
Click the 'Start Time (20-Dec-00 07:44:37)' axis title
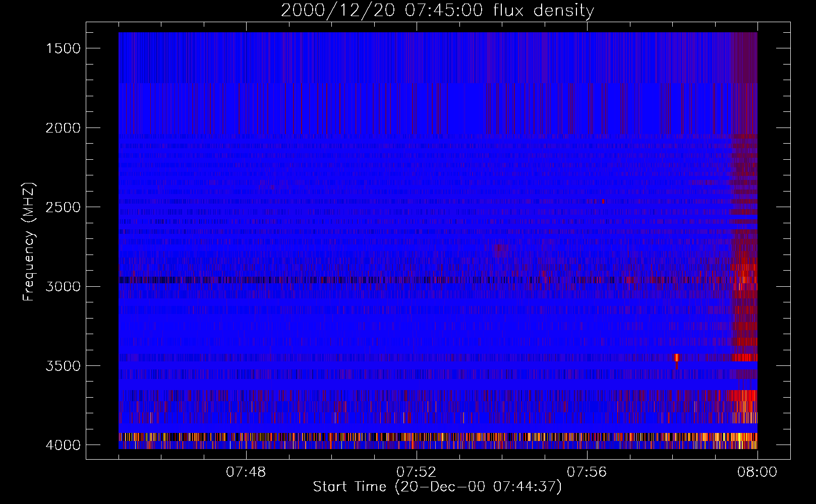click(x=437, y=487)
